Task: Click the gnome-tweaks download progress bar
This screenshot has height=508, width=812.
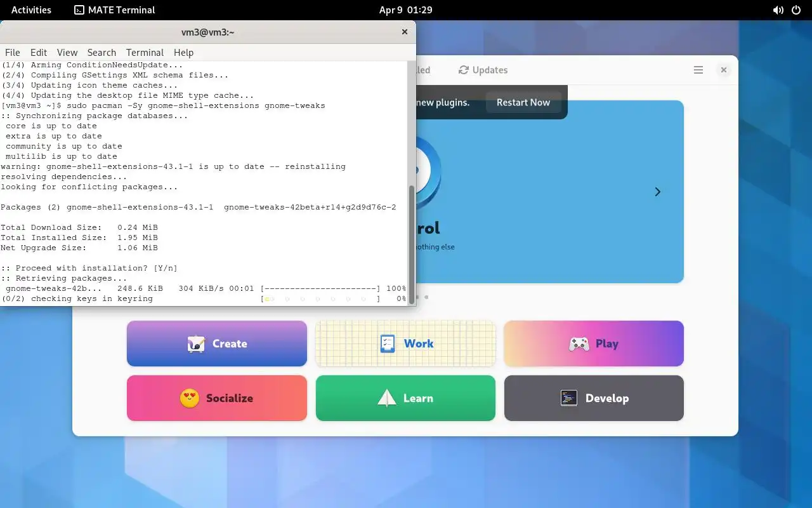Action: click(320, 288)
